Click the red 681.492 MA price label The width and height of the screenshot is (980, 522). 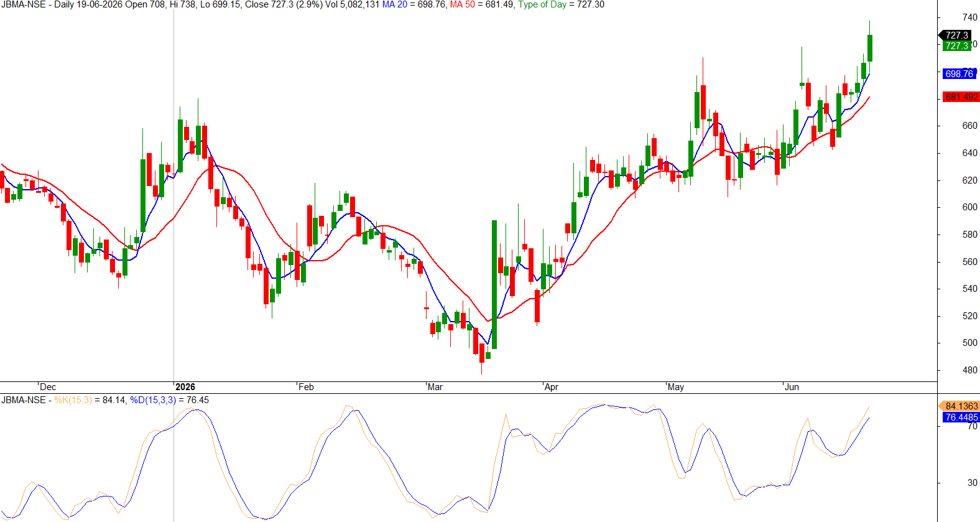(x=961, y=96)
